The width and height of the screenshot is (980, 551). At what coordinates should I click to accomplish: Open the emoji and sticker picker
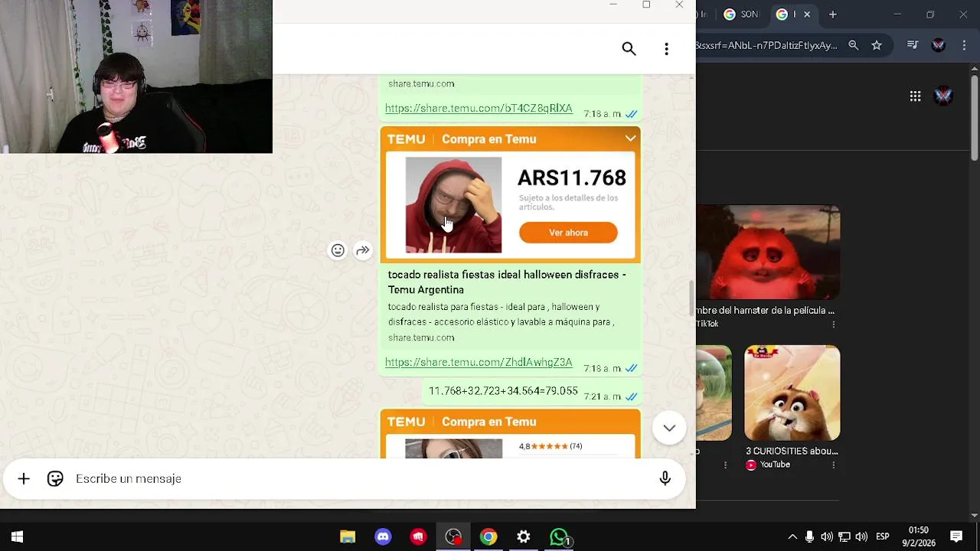[x=55, y=479]
